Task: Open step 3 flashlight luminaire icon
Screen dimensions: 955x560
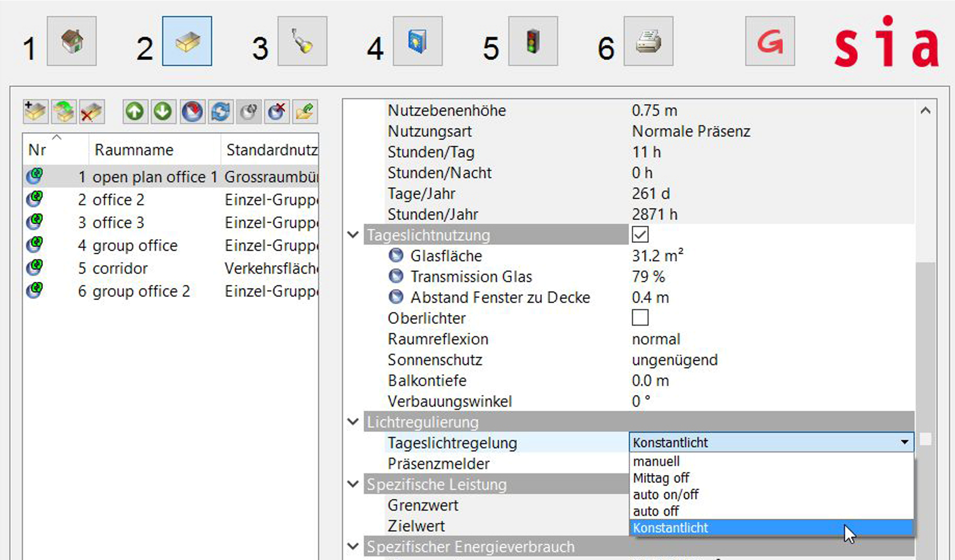Action: click(302, 41)
